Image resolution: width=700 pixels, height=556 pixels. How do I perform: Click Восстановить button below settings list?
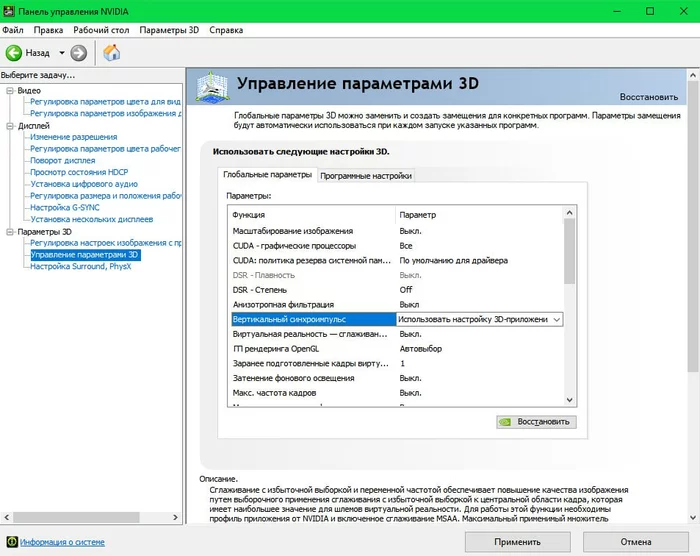[536, 422]
